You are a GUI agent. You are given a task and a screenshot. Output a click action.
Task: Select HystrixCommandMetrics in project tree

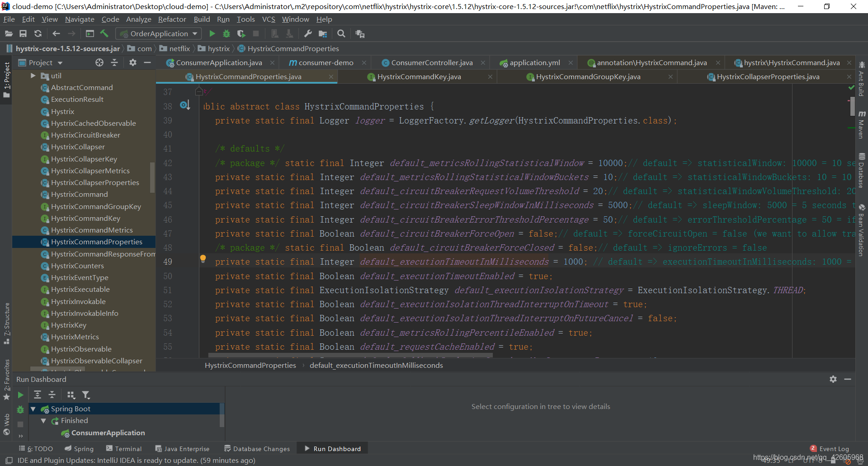tap(92, 230)
